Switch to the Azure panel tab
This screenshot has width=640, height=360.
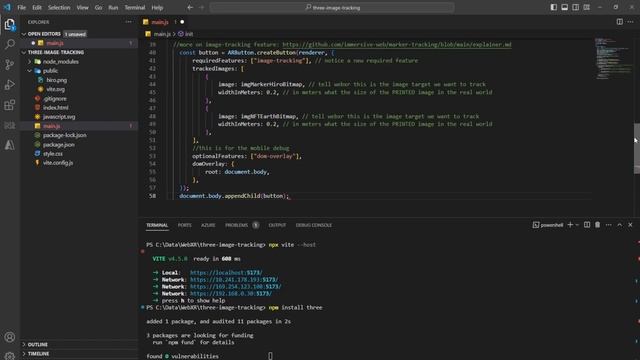pos(208,225)
